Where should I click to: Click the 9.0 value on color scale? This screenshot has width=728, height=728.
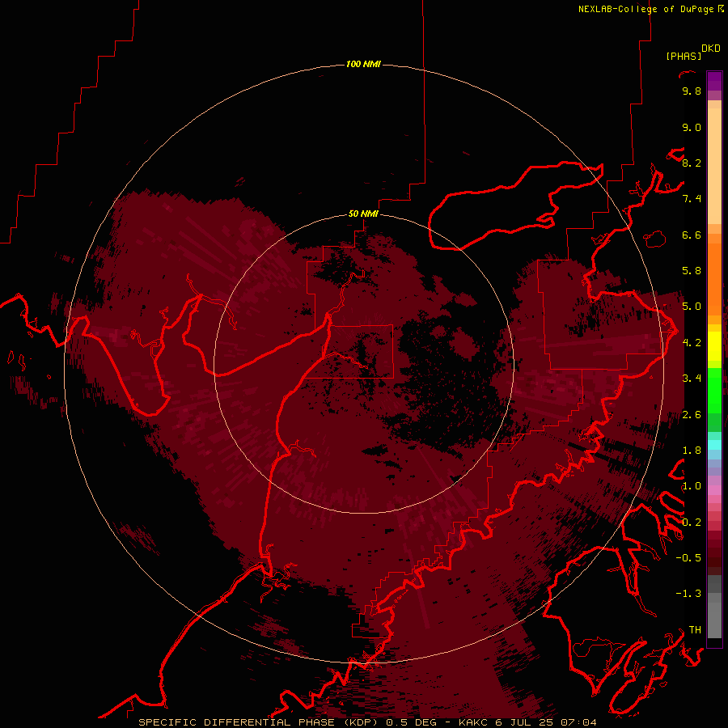click(692, 127)
